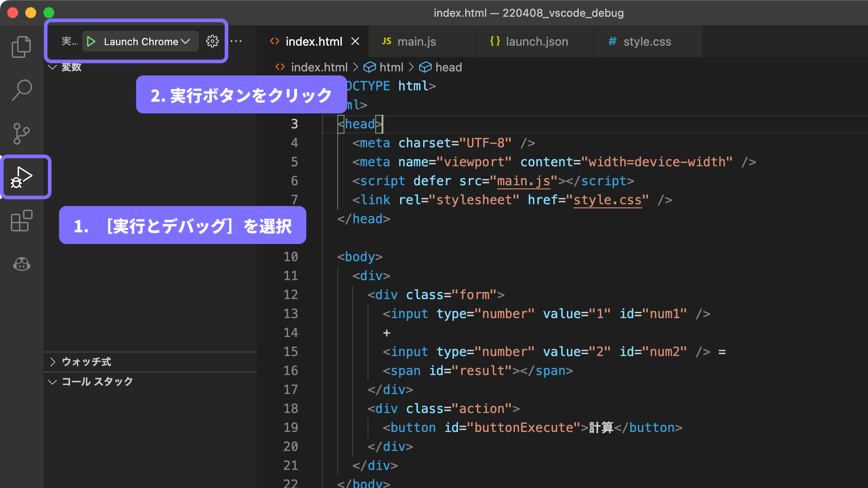Open the Source Control view
This screenshot has width=868, height=488.
[x=21, y=134]
